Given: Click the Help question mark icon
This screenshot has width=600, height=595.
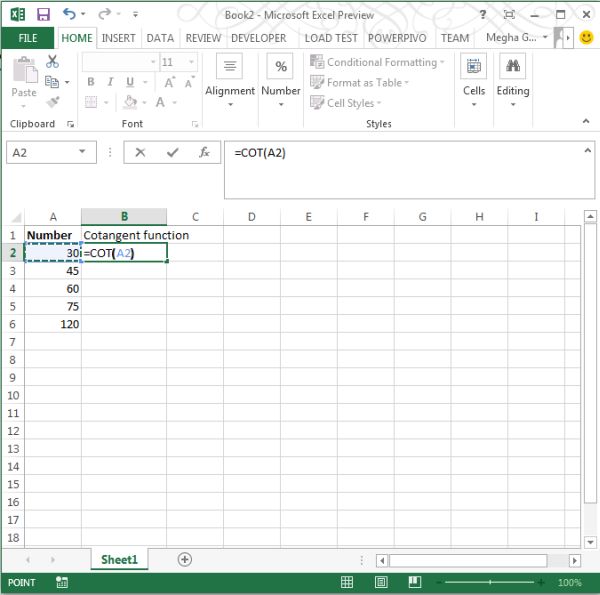Looking at the screenshot, I should point(483,15).
